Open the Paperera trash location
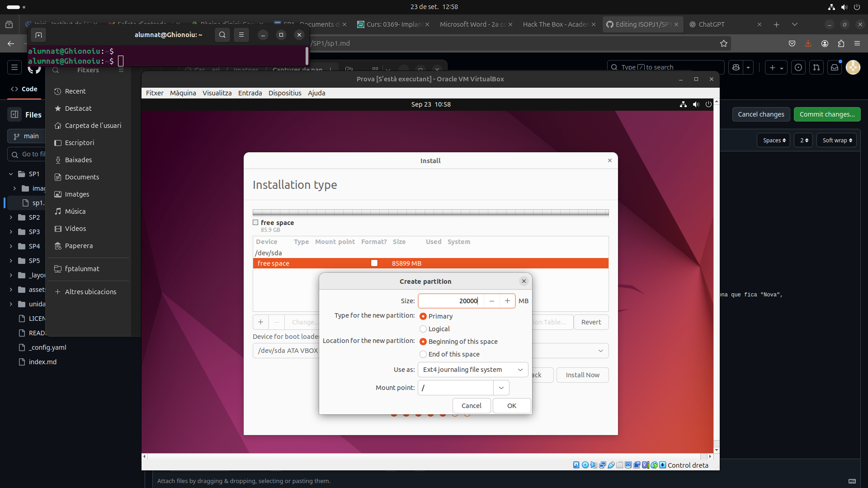This screenshot has height=488, width=868. coord(79,246)
